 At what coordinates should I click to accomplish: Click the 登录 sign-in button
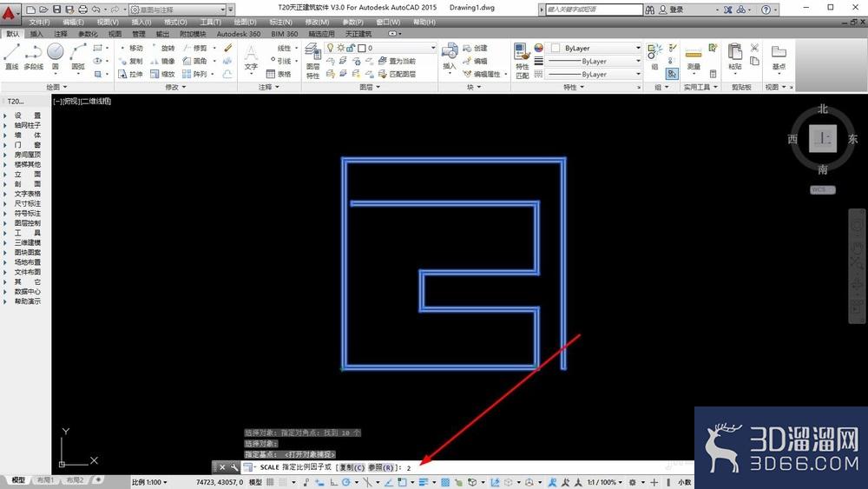672,10
